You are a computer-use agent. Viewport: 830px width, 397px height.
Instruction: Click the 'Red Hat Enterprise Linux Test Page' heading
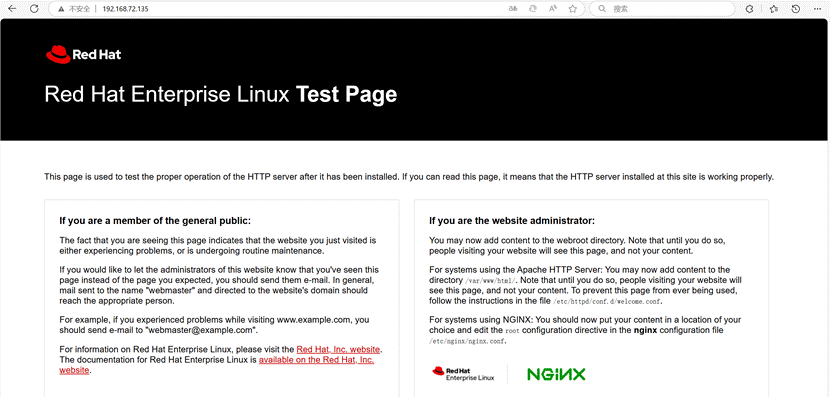pos(221,95)
